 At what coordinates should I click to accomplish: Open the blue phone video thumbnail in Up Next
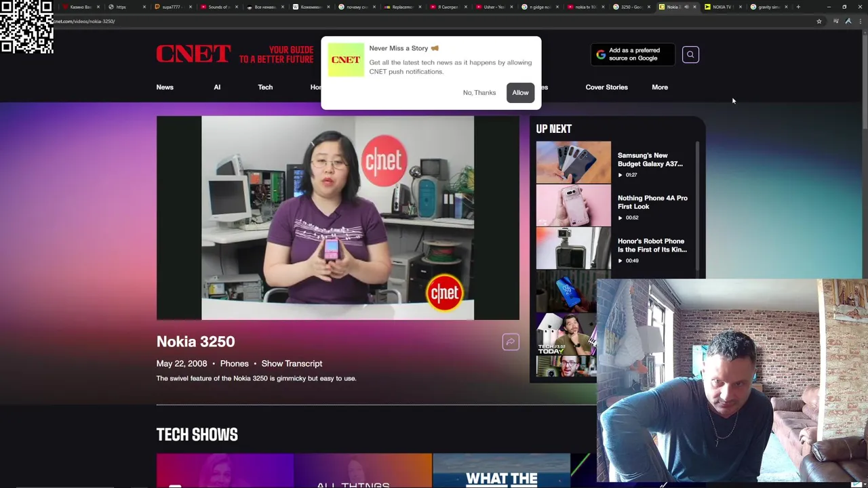pyautogui.click(x=566, y=291)
